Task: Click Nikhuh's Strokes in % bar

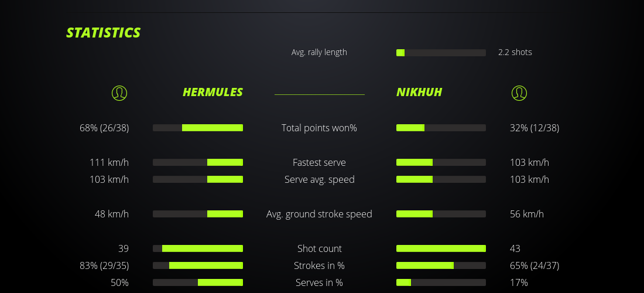Action: coord(441,265)
